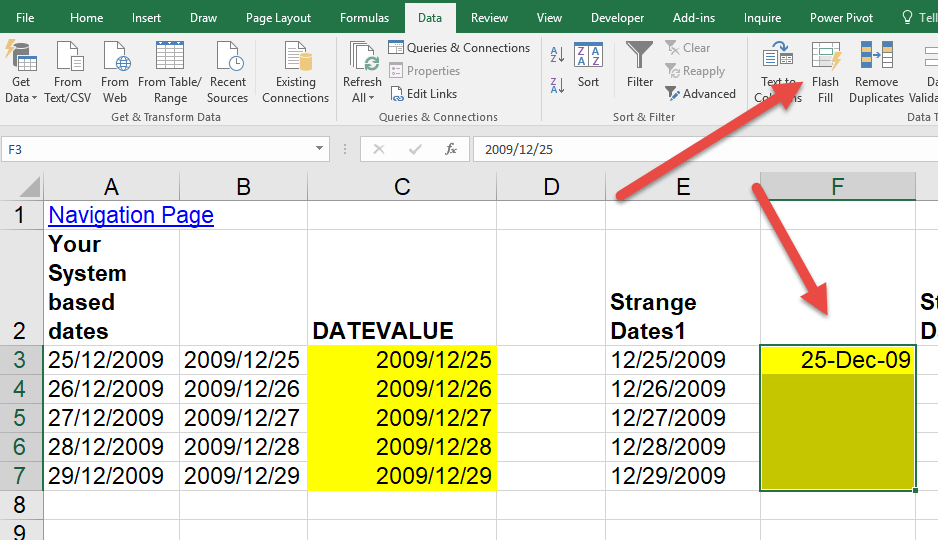Select row 3 header
Image resolution: width=938 pixels, height=540 pixels.
pos(21,360)
